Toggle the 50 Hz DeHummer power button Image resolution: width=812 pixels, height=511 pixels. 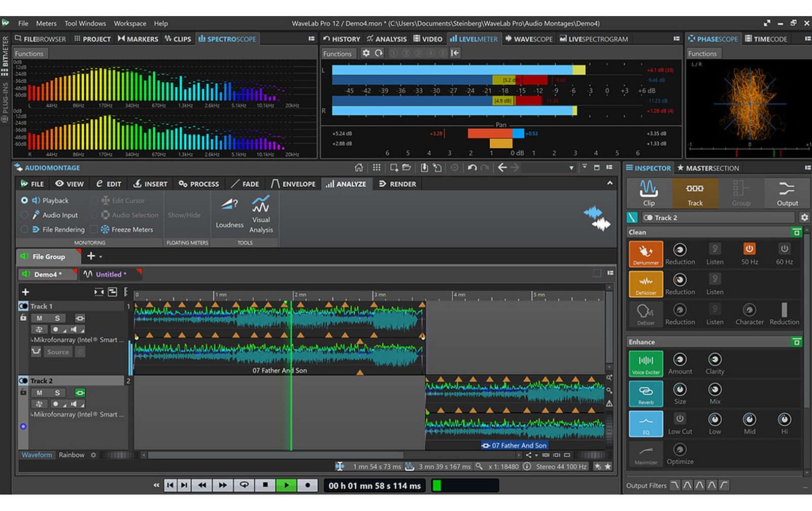click(749, 249)
